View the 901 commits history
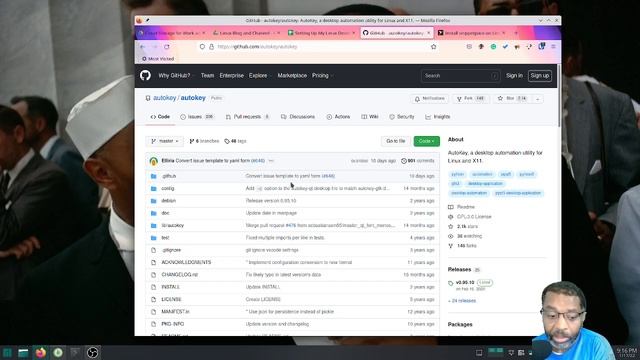The image size is (640, 360). coord(418,161)
